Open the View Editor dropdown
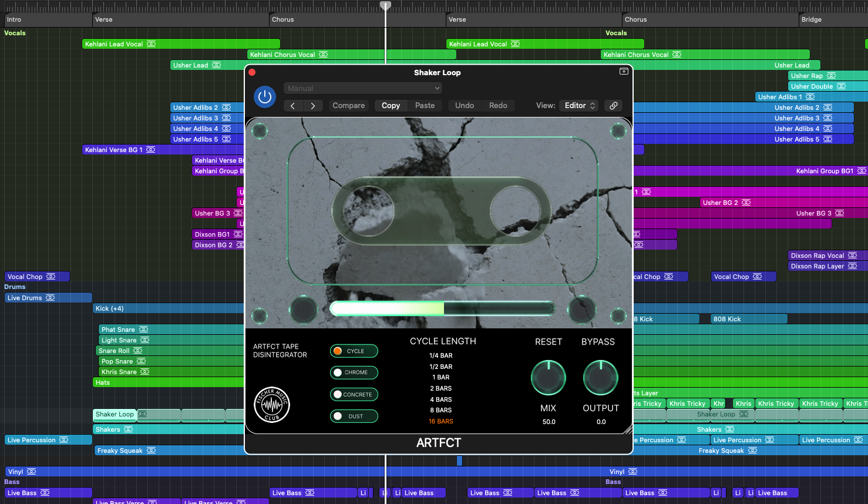The width and height of the screenshot is (868, 504). 578,106
